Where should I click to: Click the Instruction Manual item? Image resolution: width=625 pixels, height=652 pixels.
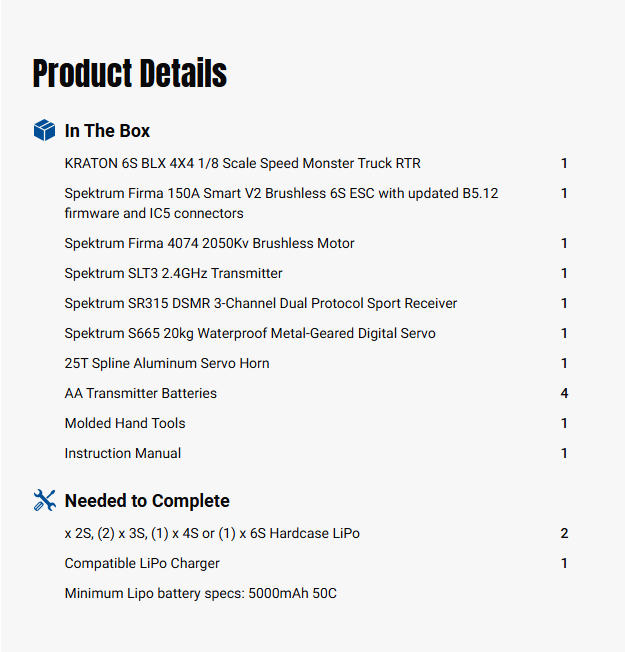[x=123, y=453]
